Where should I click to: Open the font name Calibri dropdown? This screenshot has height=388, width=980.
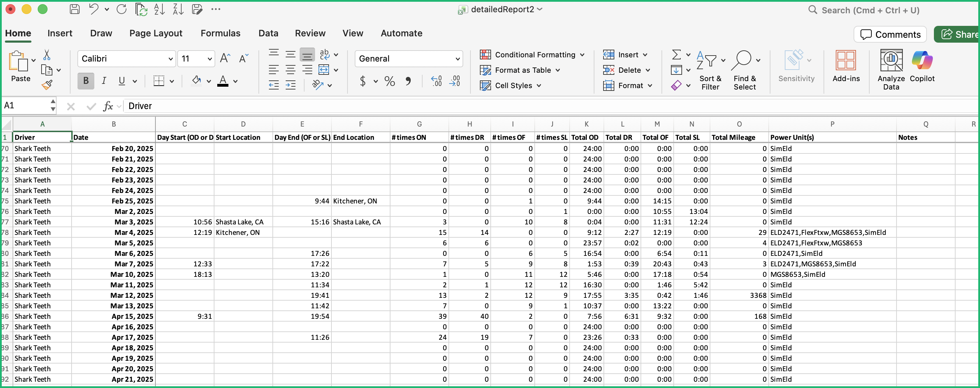click(170, 59)
